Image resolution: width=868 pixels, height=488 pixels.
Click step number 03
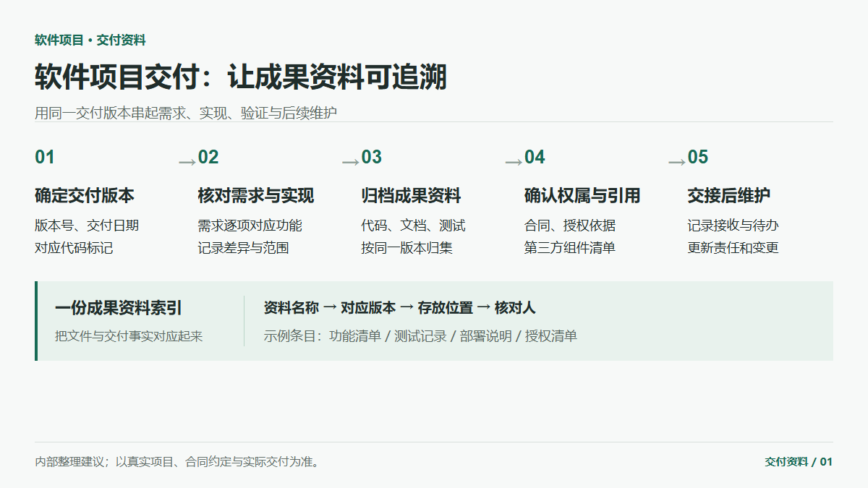372,158
